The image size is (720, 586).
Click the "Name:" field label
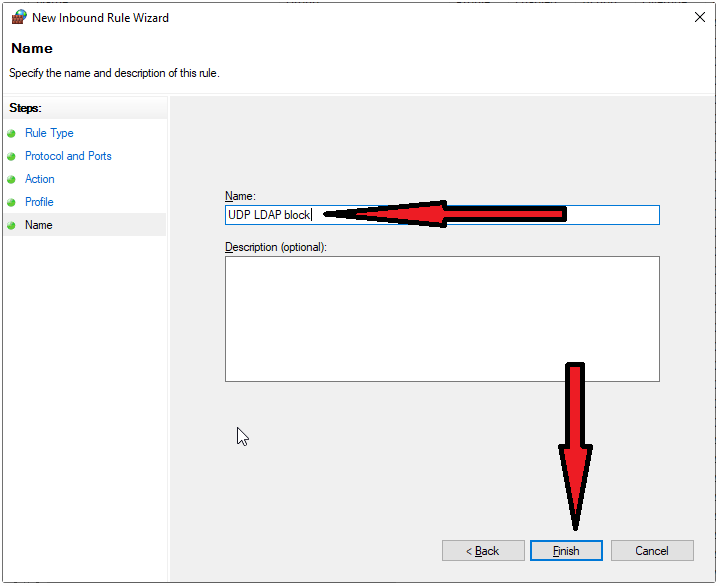coord(240,197)
